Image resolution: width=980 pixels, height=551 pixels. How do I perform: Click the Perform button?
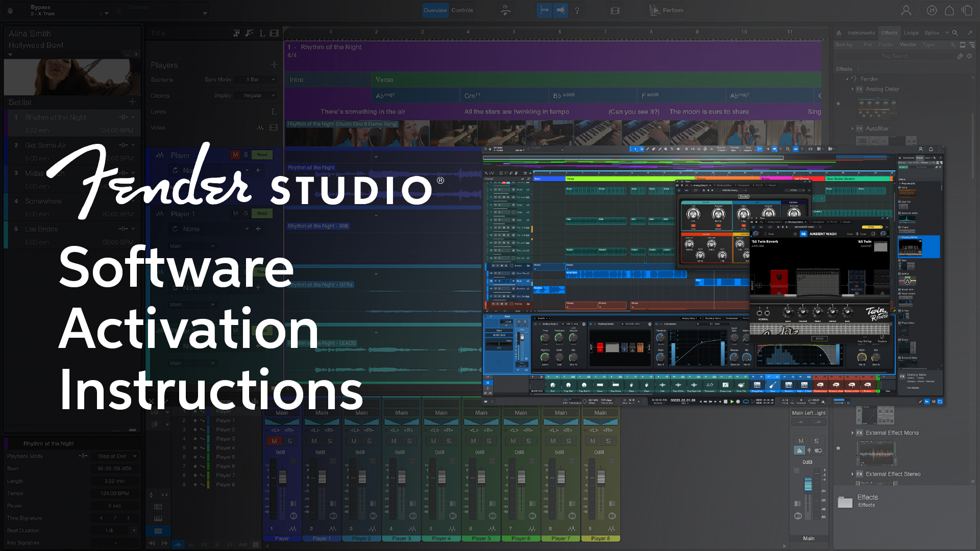(665, 10)
